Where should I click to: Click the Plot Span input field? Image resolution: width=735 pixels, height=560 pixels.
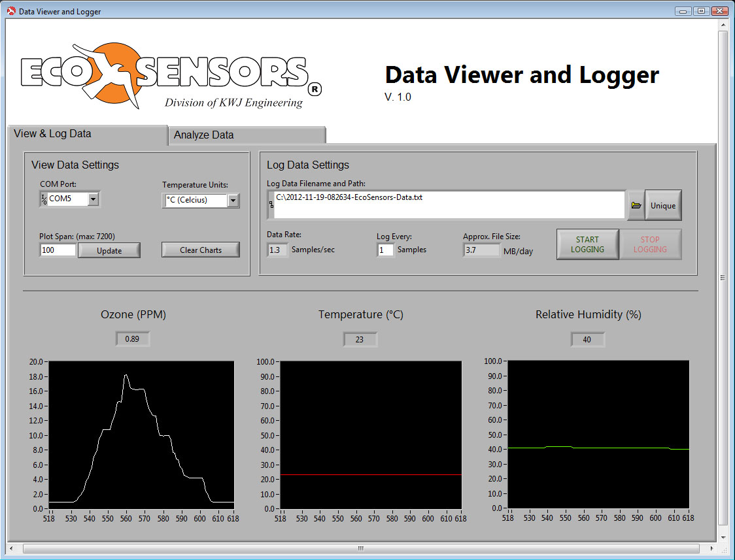coord(58,250)
